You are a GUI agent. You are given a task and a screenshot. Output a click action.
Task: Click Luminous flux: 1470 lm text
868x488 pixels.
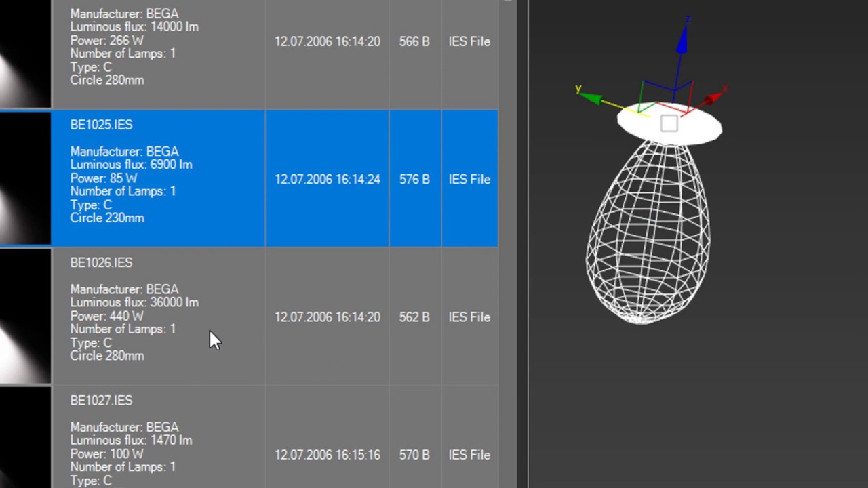tap(131, 441)
